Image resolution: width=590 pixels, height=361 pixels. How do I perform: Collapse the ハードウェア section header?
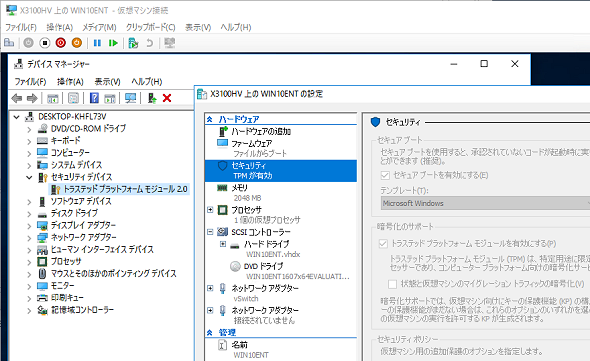[x=210, y=119]
